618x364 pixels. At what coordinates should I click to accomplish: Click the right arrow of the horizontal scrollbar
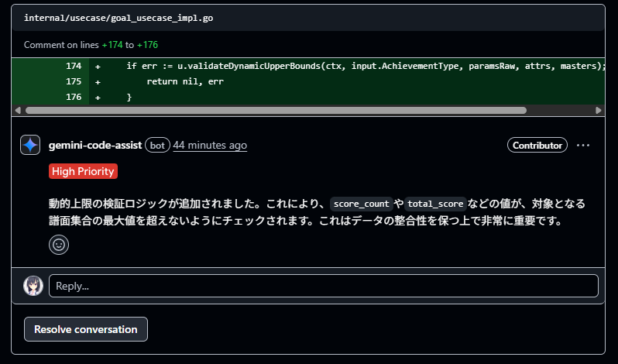pyautogui.click(x=599, y=110)
